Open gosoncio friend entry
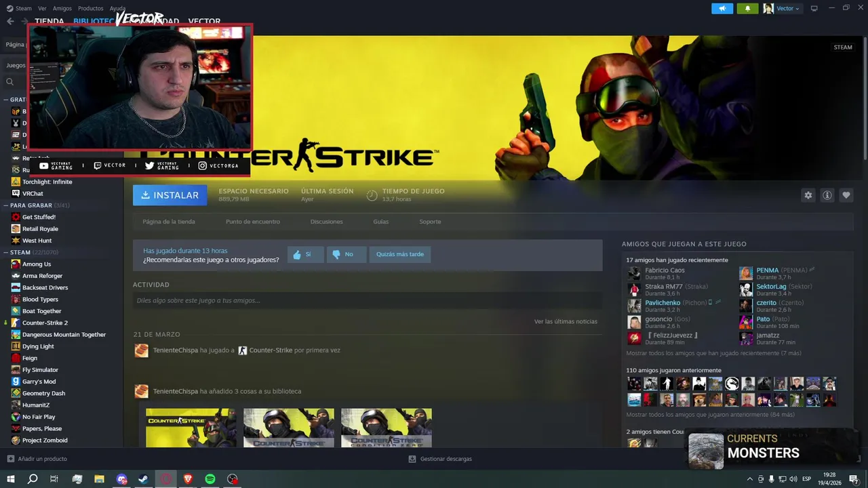Image resolution: width=868 pixels, height=488 pixels. [x=658, y=319]
